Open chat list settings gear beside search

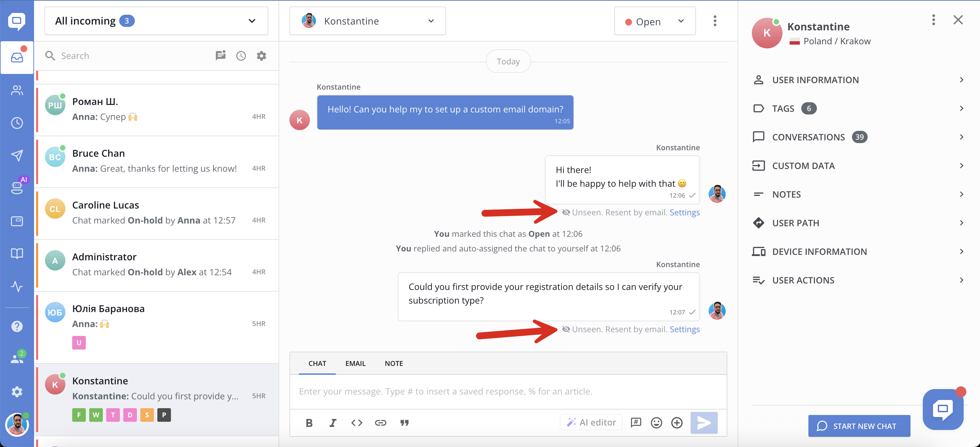262,56
